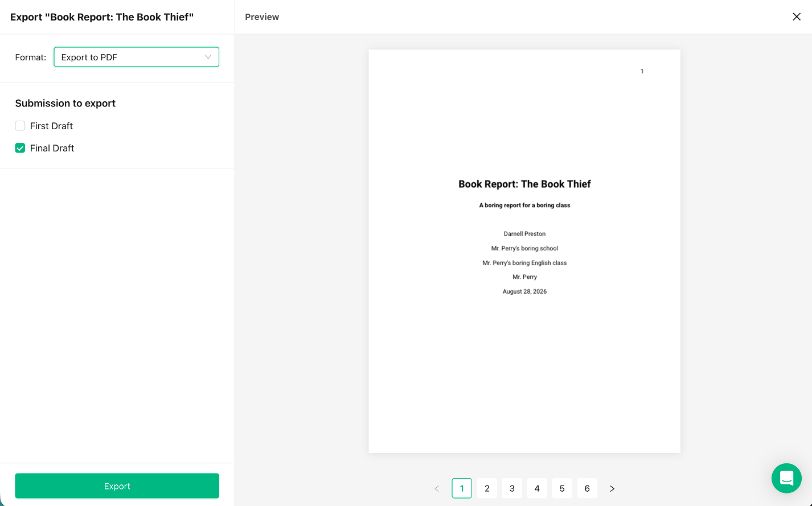Click the 'Submission to export' heading
This screenshot has height=506, width=812.
[65, 103]
